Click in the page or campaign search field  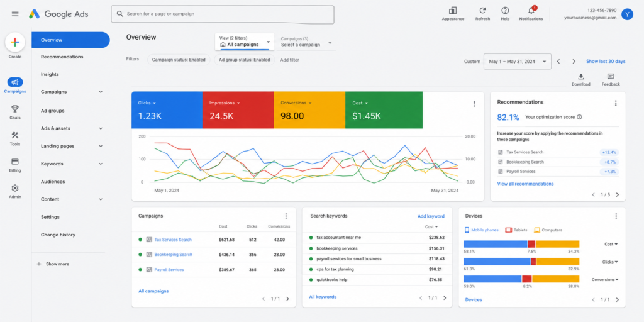point(223,14)
